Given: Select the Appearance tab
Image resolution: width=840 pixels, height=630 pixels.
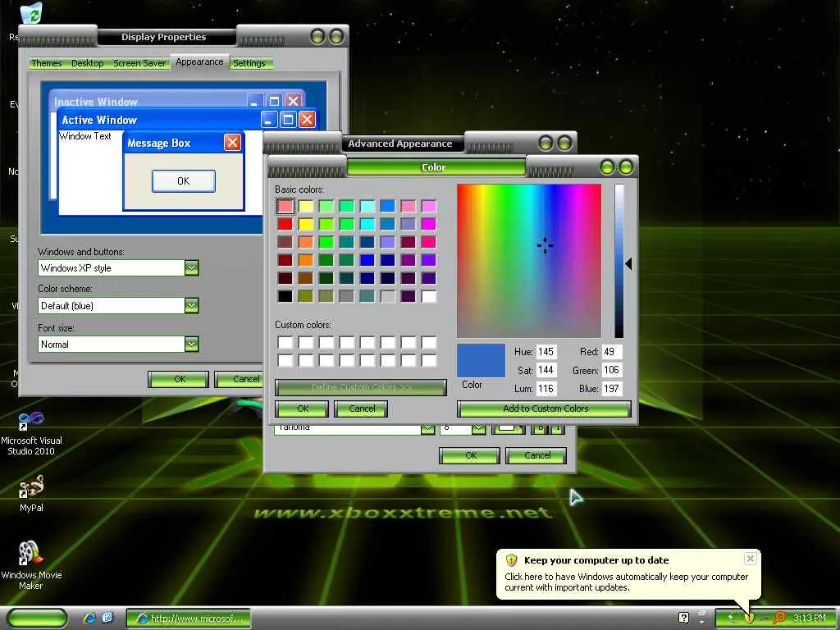Looking at the screenshot, I should [199, 62].
